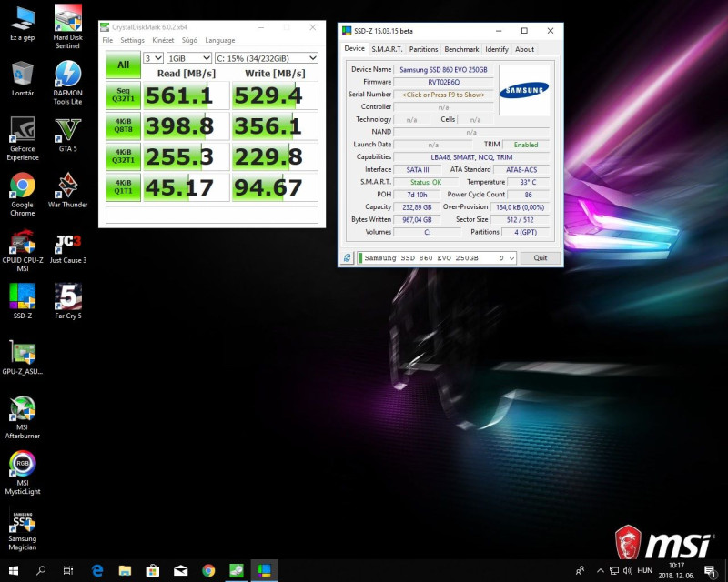Screen dimensions: 728x582
Task: Launch Samsung Magician shortcut
Action: tap(22, 530)
